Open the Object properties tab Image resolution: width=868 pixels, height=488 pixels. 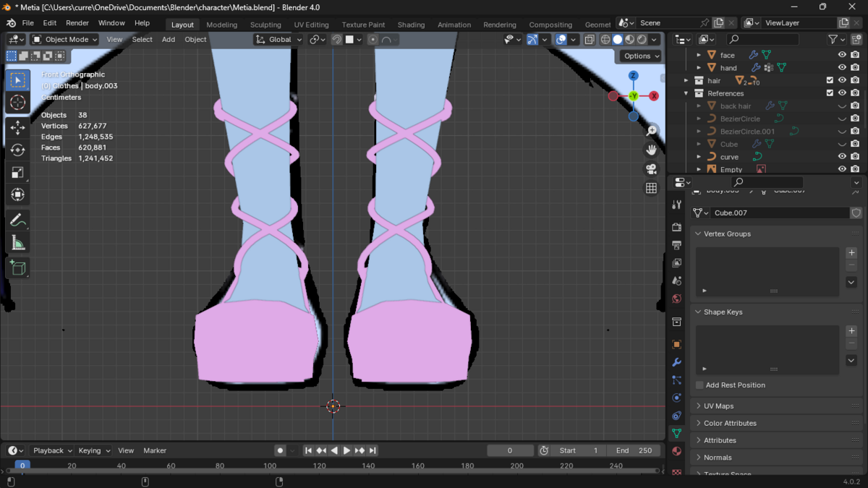[676, 344]
